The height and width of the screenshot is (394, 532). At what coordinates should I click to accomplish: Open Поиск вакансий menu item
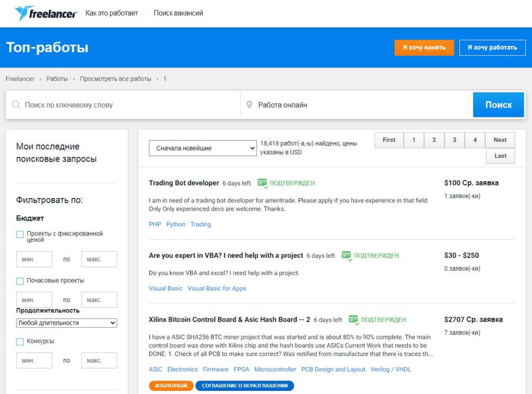pyautogui.click(x=178, y=13)
